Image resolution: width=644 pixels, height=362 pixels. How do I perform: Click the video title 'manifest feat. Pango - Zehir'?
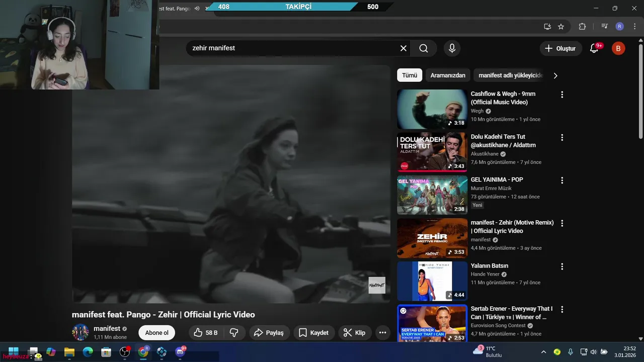tap(164, 315)
